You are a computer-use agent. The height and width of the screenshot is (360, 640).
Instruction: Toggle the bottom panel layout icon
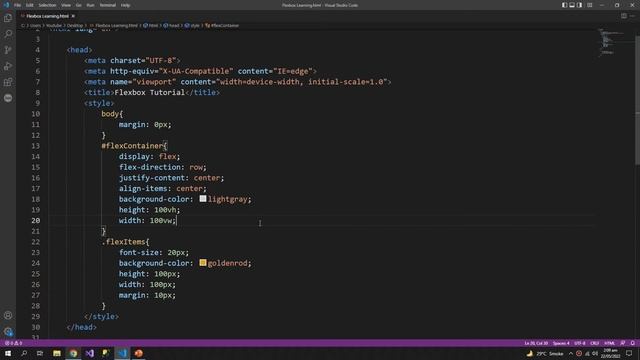pyautogui.click(x=572, y=5)
